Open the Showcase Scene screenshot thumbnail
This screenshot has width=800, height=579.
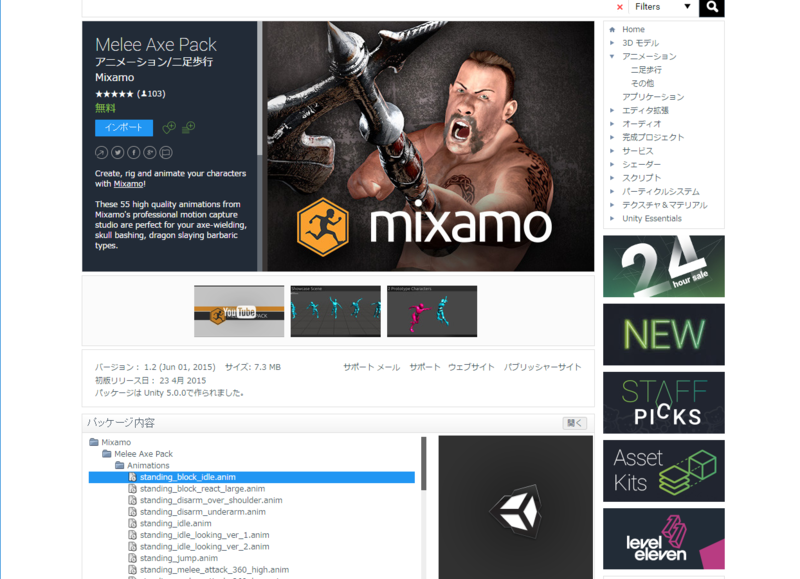tap(335, 311)
